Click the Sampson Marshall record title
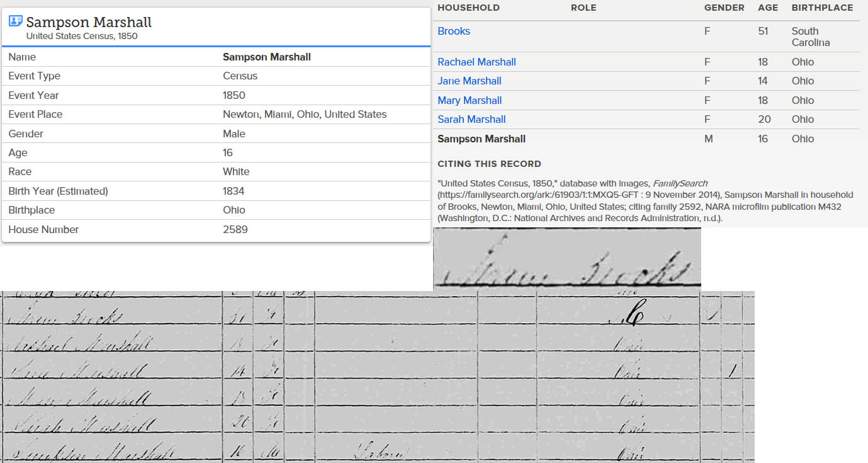The image size is (868, 463). [x=89, y=22]
